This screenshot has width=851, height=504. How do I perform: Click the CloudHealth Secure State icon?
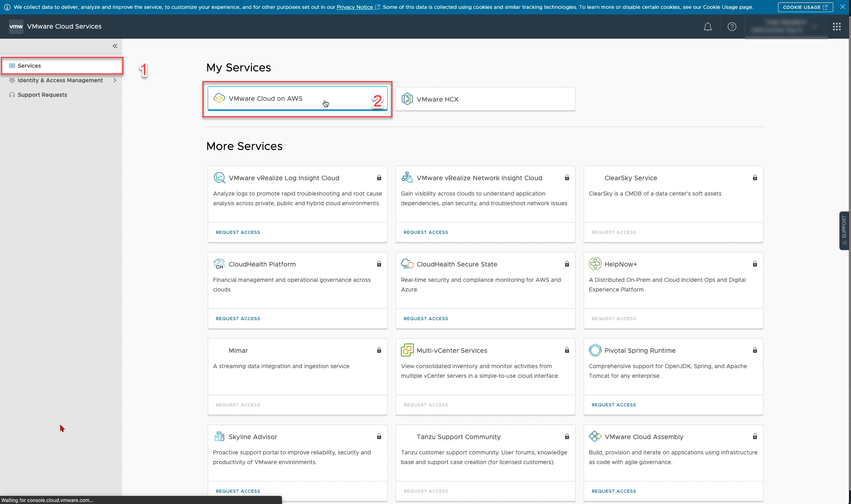(x=407, y=264)
